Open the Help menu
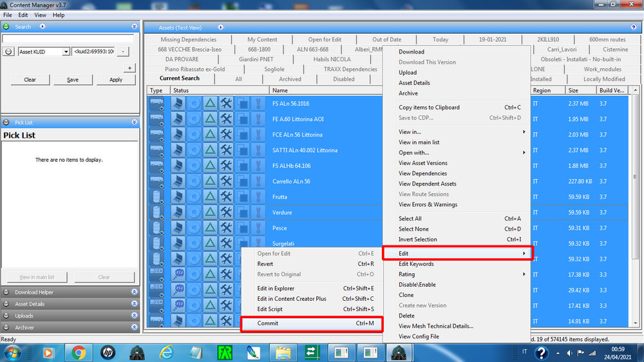Screen dimensions: 644x362 59,15
